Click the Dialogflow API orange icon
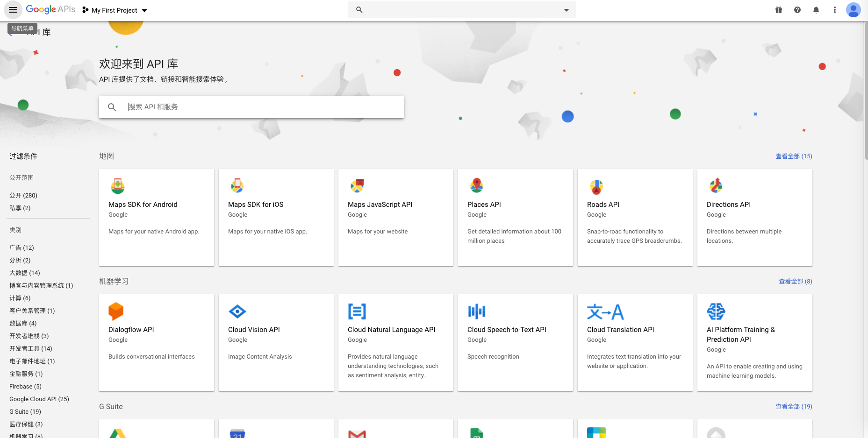Image resolution: width=868 pixels, height=438 pixels. [x=116, y=311]
